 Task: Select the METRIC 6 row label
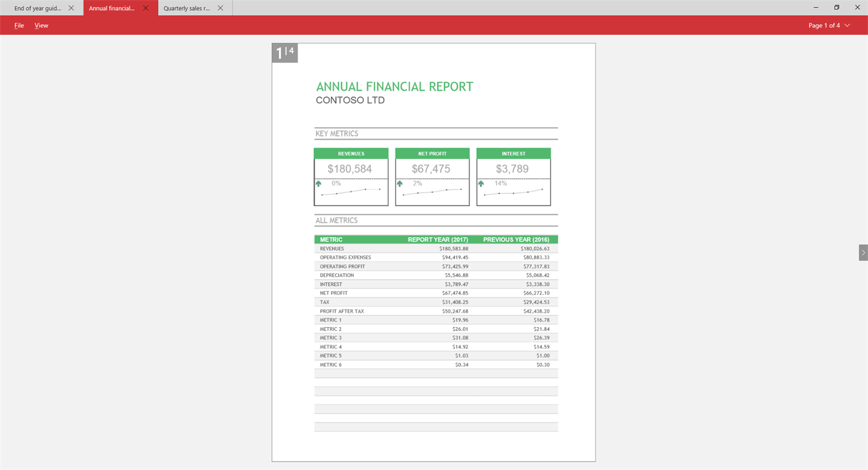tap(330, 365)
